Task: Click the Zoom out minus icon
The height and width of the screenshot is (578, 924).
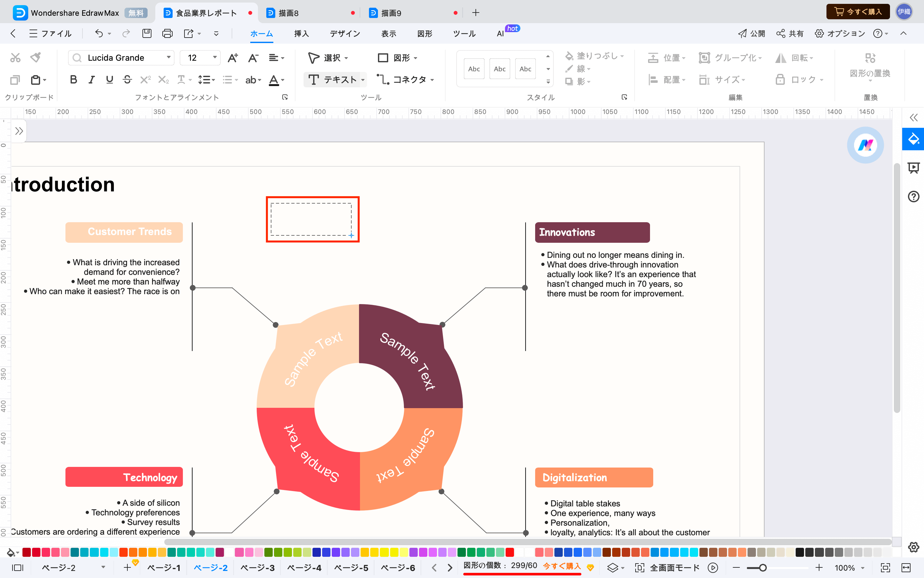Action: pyautogui.click(x=736, y=568)
